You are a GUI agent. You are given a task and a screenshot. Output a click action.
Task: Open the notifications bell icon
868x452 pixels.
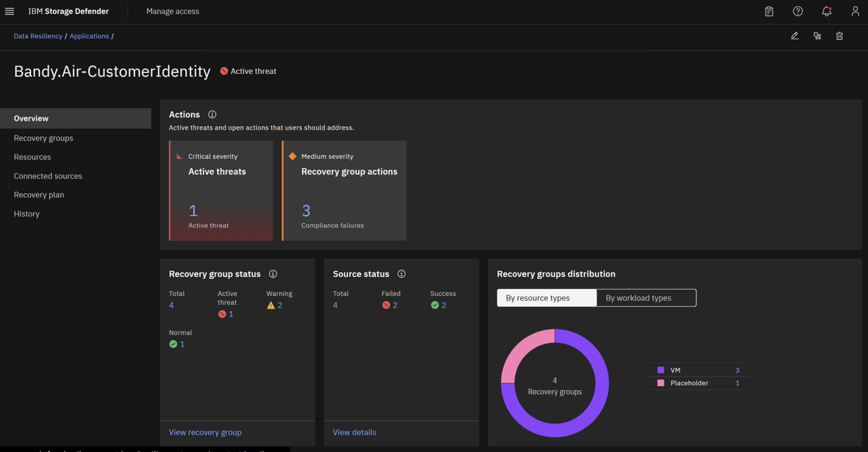(827, 12)
